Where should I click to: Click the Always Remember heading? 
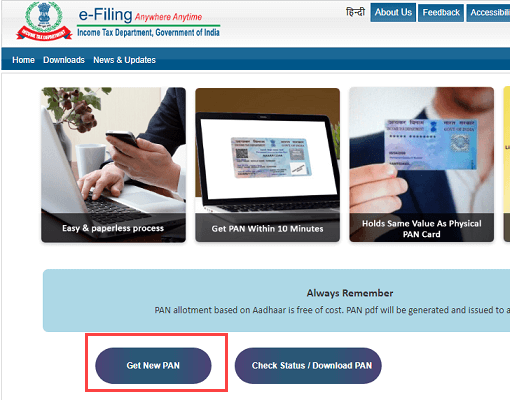click(350, 293)
